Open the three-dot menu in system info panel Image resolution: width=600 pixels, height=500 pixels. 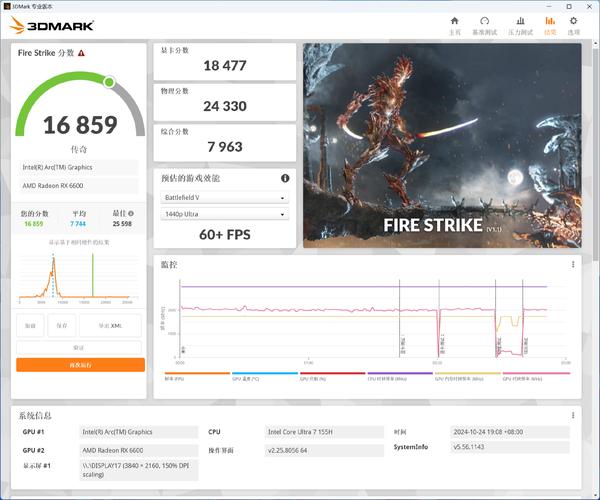point(573,415)
